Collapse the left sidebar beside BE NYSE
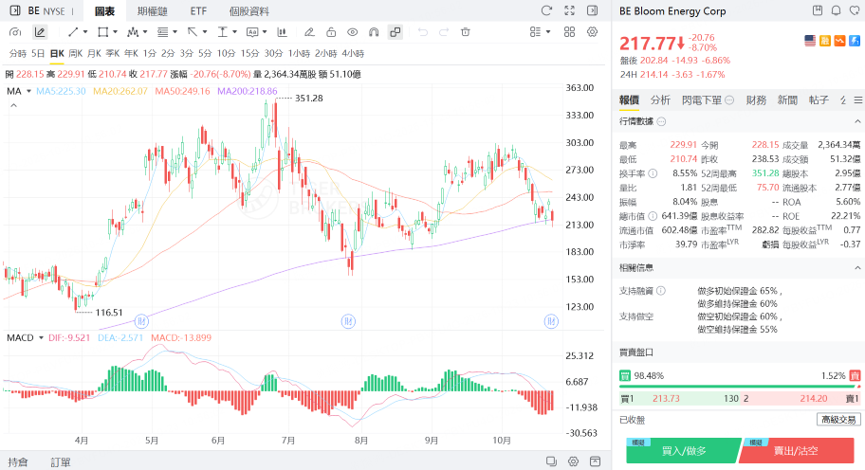The width and height of the screenshot is (865, 470). 15,10
